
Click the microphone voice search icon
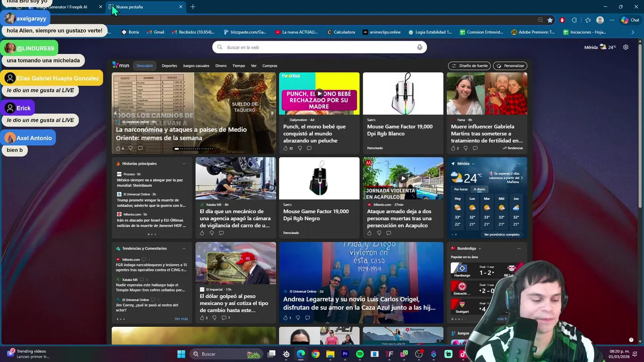(420, 47)
